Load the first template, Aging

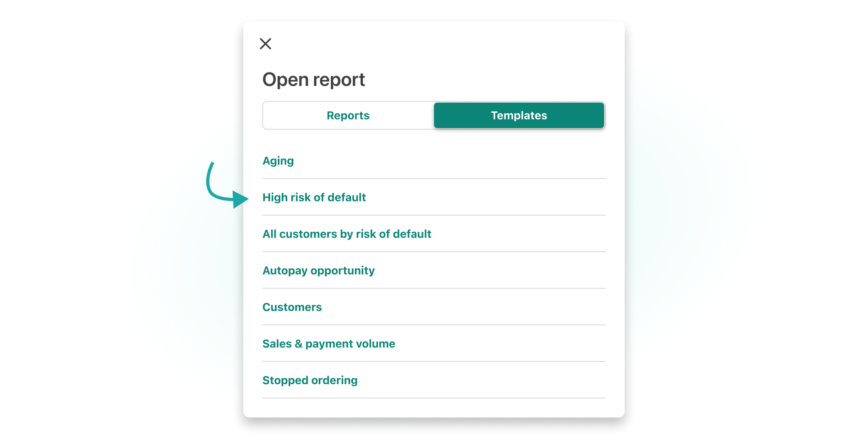click(x=278, y=161)
